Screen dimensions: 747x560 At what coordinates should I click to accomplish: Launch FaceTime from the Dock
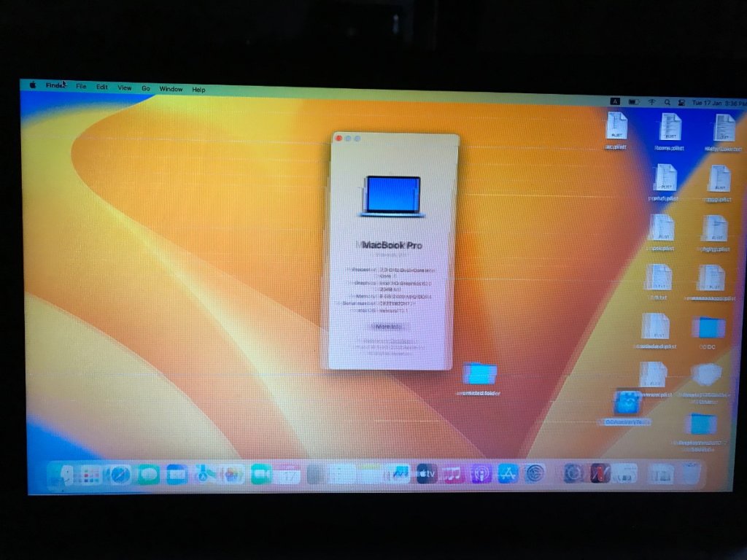click(260, 475)
